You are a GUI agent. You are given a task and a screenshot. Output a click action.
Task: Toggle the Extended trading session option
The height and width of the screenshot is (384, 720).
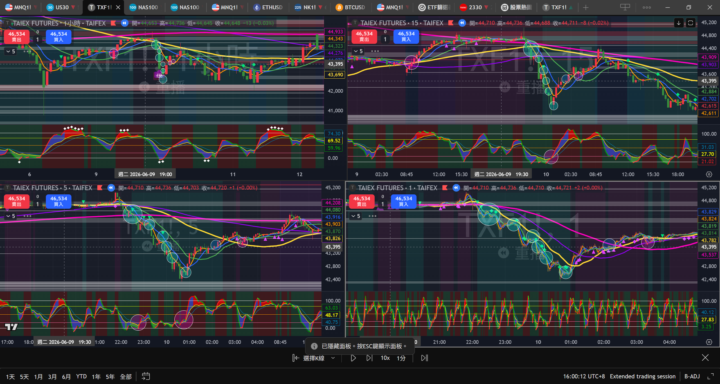point(643,376)
